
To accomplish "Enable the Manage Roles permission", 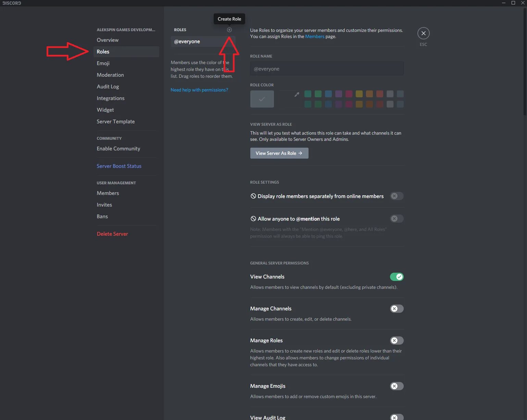I will [x=397, y=341].
